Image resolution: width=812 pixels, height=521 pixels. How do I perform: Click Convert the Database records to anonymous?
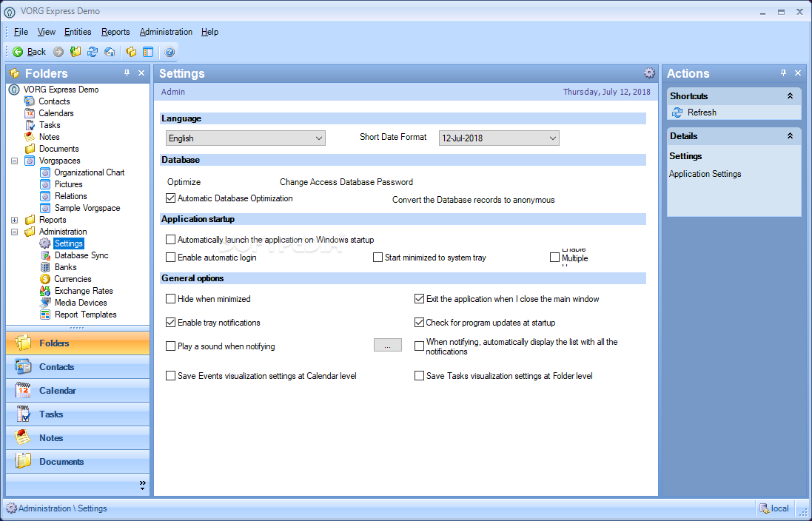pyautogui.click(x=473, y=200)
